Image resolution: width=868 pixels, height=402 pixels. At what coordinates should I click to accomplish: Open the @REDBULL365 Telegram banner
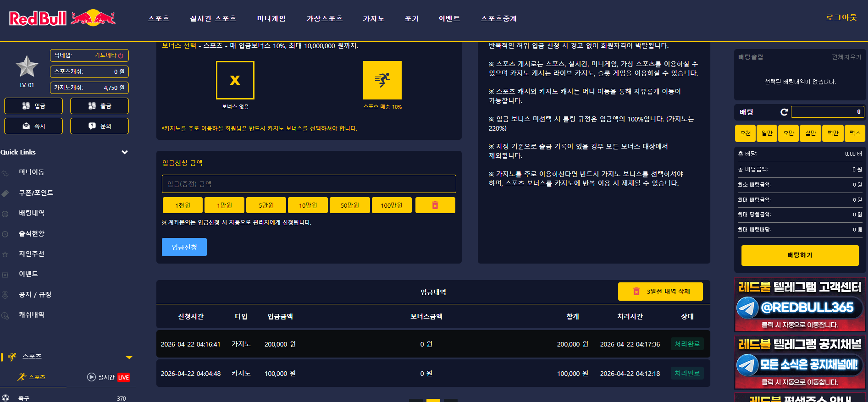[x=800, y=305]
